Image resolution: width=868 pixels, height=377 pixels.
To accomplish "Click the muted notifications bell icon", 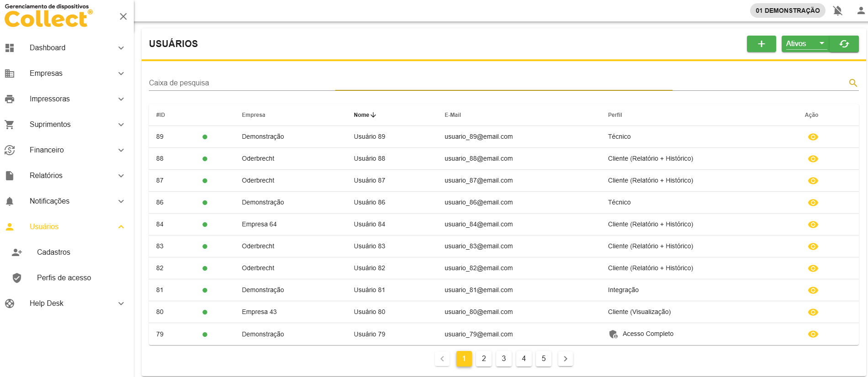I will click(x=837, y=10).
